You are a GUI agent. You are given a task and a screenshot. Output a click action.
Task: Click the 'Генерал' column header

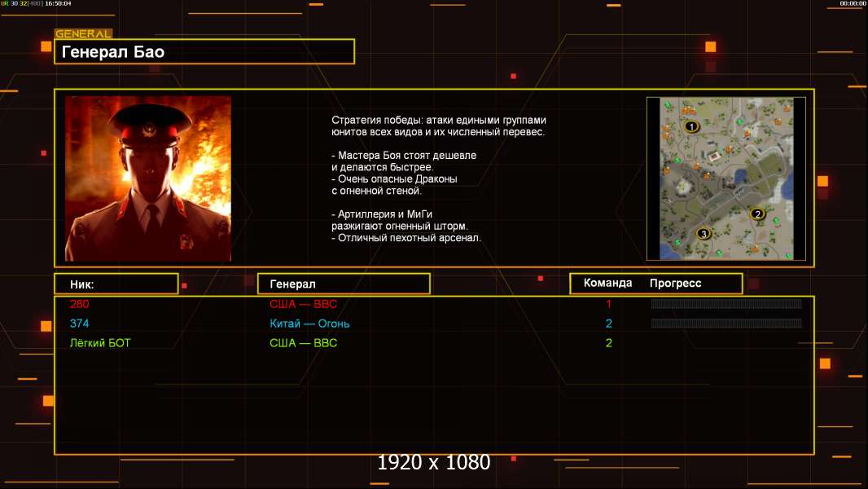[x=344, y=284]
